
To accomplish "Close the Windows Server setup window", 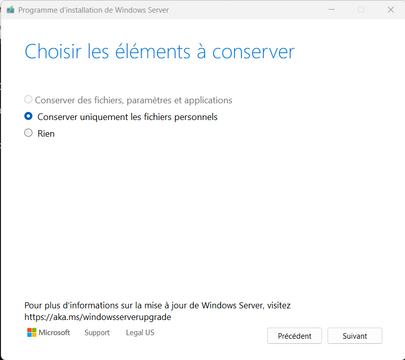I will click(391, 10).
